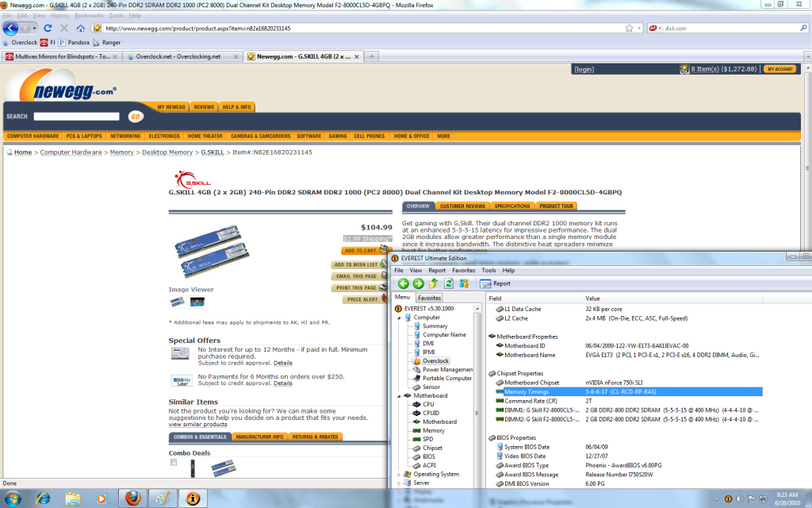Image resolution: width=812 pixels, height=508 pixels.
Task: Open Windows Media Player on taskbar
Action: [x=102, y=498]
